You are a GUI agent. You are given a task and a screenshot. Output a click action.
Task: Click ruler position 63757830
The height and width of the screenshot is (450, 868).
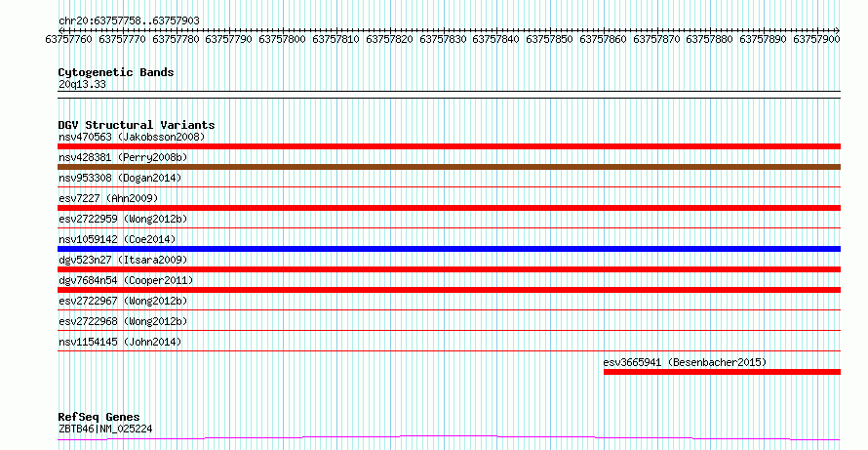tap(444, 39)
